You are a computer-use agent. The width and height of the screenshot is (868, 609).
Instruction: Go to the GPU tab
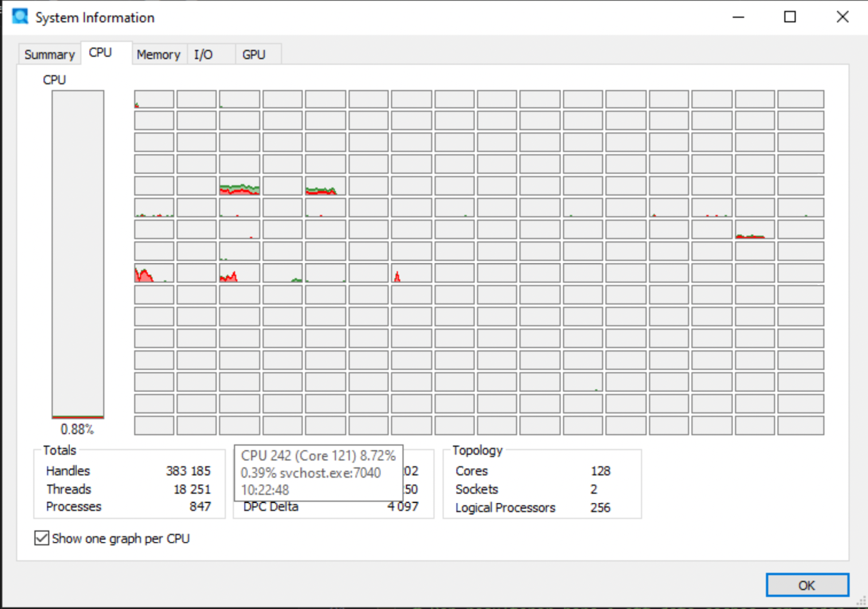253,54
